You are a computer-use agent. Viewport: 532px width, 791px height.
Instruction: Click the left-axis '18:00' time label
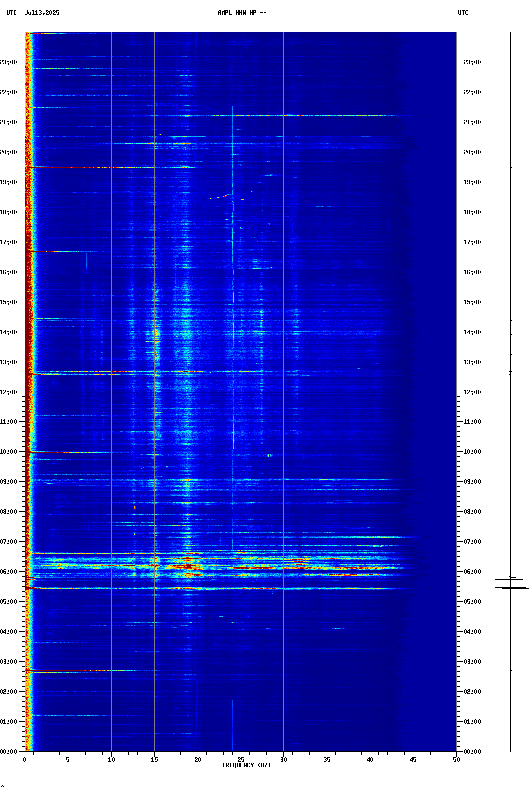point(8,212)
